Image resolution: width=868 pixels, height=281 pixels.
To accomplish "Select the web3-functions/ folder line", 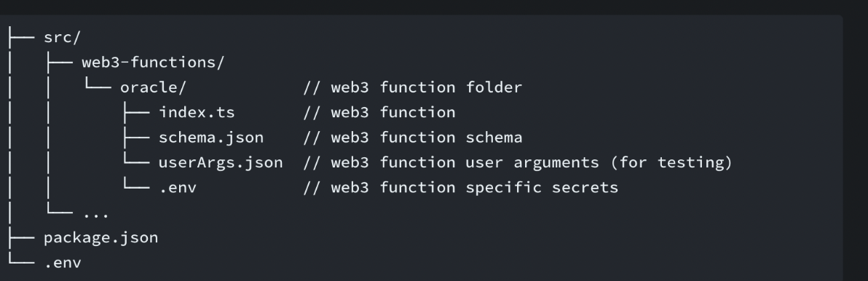I will pyautogui.click(x=153, y=63).
